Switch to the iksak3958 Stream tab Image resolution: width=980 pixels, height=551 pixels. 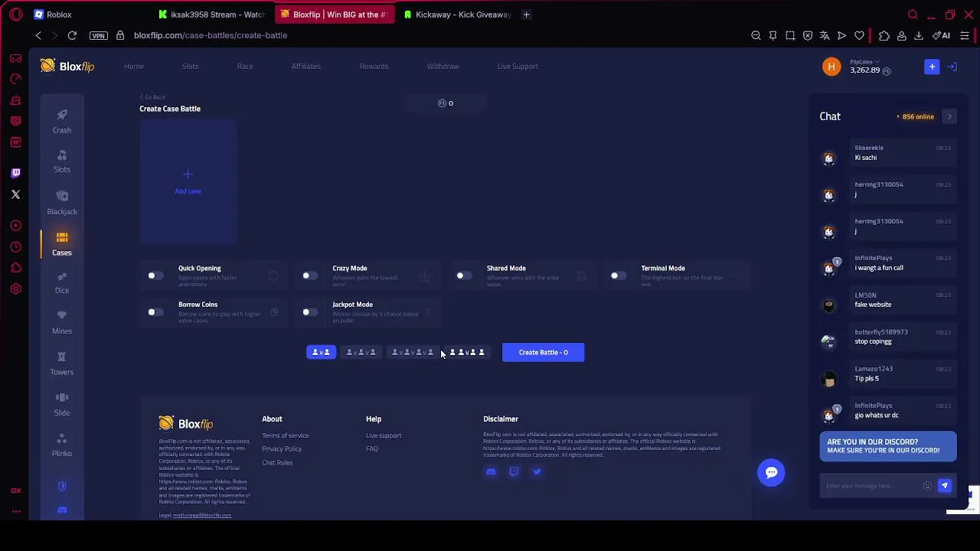[211, 15]
